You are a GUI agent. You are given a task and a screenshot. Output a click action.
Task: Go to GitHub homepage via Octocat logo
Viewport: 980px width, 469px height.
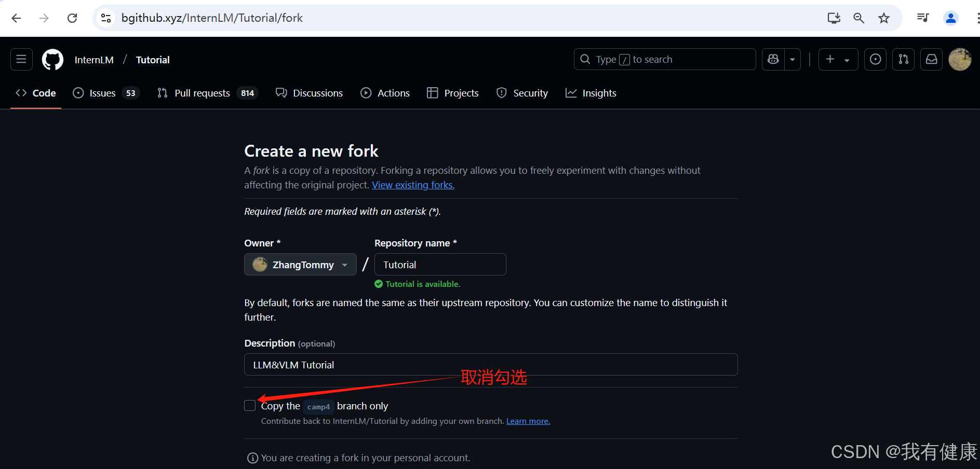(x=52, y=60)
